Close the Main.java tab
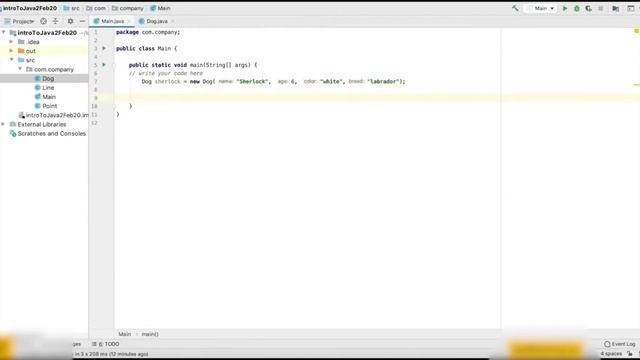The image size is (640, 360). pos(129,21)
